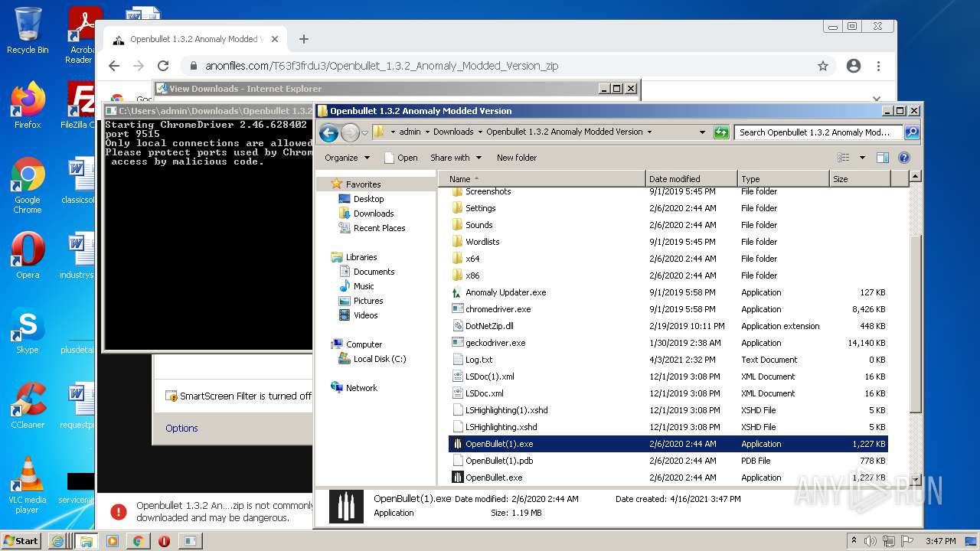Bookmark page with Chrome star icon

coord(823,66)
